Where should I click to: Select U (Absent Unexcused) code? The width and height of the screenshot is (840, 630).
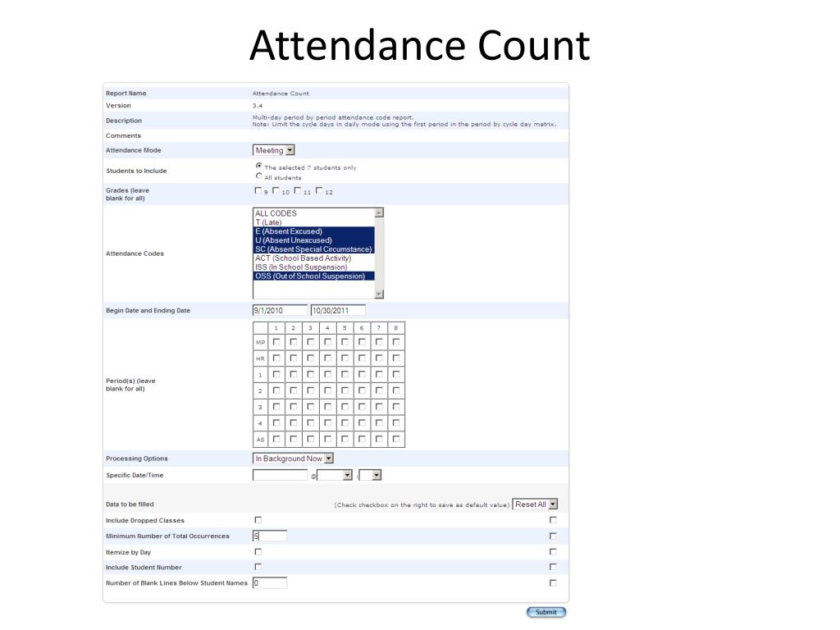coord(313,240)
